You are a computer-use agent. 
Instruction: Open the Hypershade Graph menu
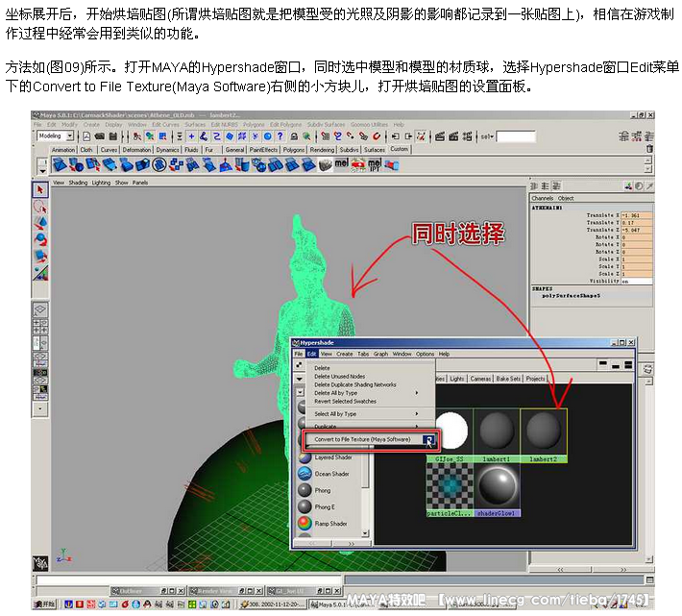pos(380,354)
